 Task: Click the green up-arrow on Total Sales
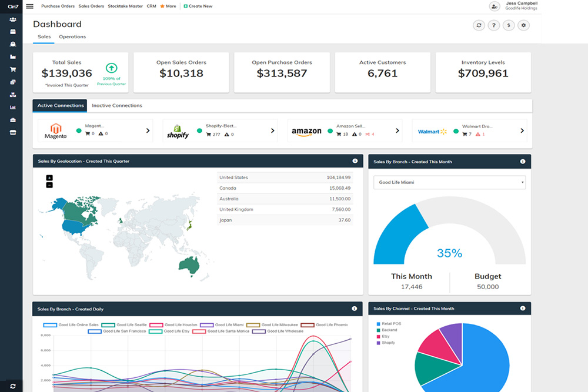[111, 68]
